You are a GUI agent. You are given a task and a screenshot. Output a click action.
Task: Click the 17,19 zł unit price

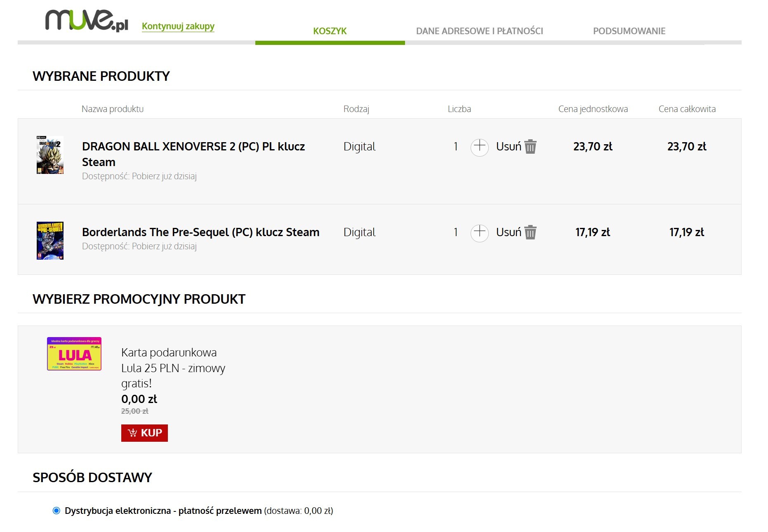[x=593, y=232]
